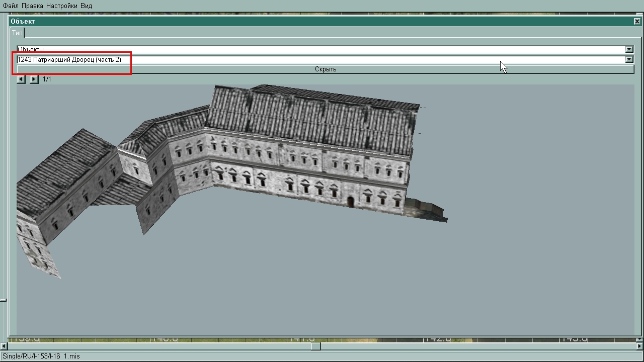This screenshot has width=644, height=362.
Task: Click the horizontal scrollbar right arrow
Action: pos(639,346)
